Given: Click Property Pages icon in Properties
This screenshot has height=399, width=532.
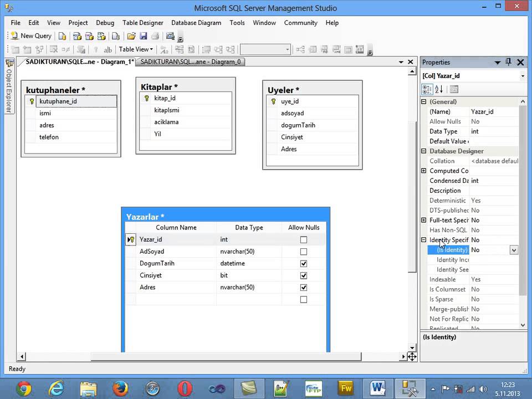Looking at the screenshot, I should [454, 89].
